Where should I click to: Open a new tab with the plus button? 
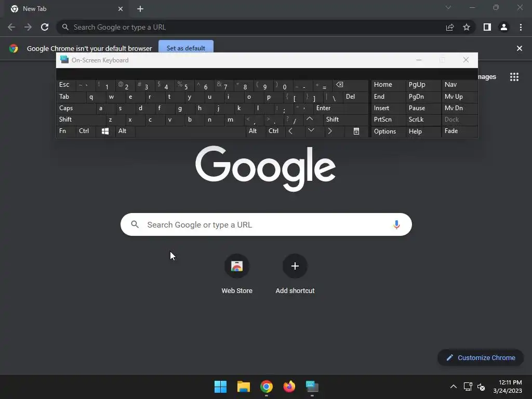click(x=140, y=9)
